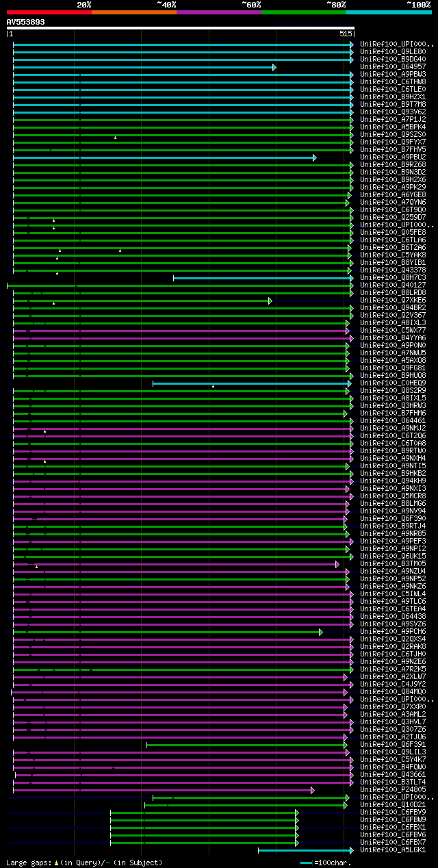This screenshot has height=868, width=438.
Task: Click the red 20% identity legend bar
Action: 49,12
